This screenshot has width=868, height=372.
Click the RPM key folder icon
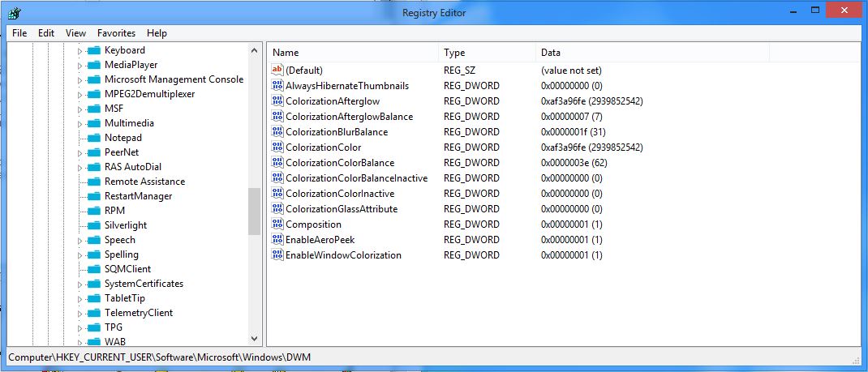pos(94,211)
